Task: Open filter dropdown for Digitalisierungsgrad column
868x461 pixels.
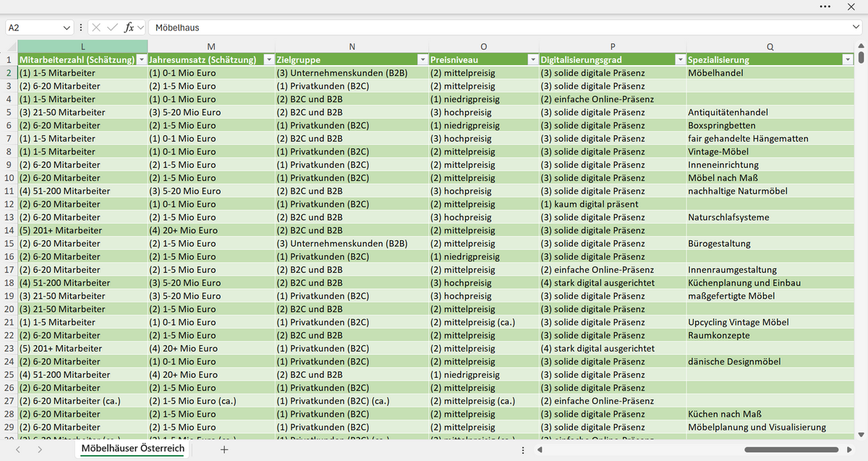Action: [x=680, y=59]
